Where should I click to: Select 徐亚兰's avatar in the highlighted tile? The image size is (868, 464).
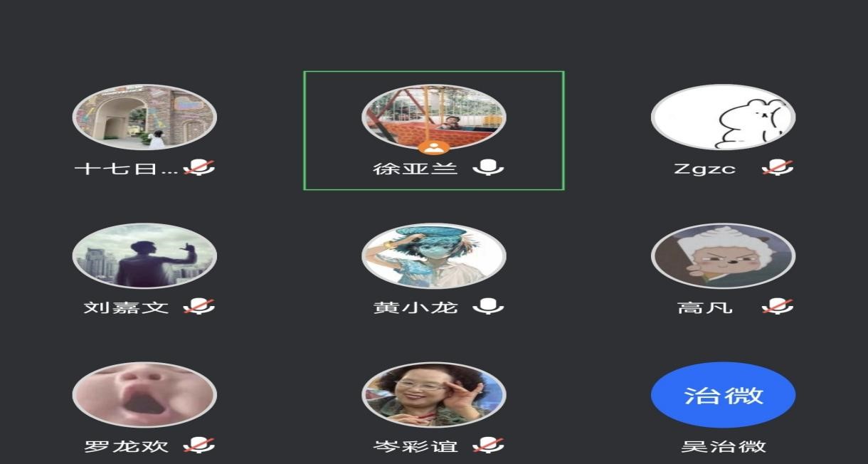tap(434, 117)
